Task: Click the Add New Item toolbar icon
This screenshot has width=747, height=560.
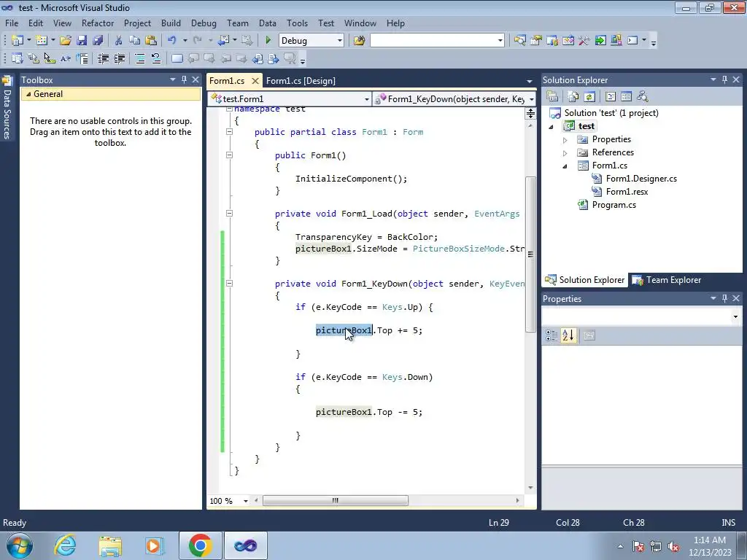Action: 42,41
